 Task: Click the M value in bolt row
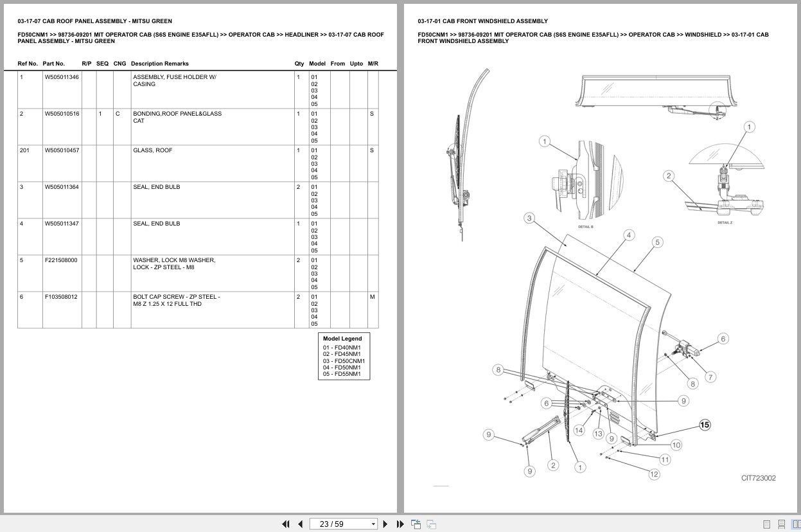coord(372,297)
